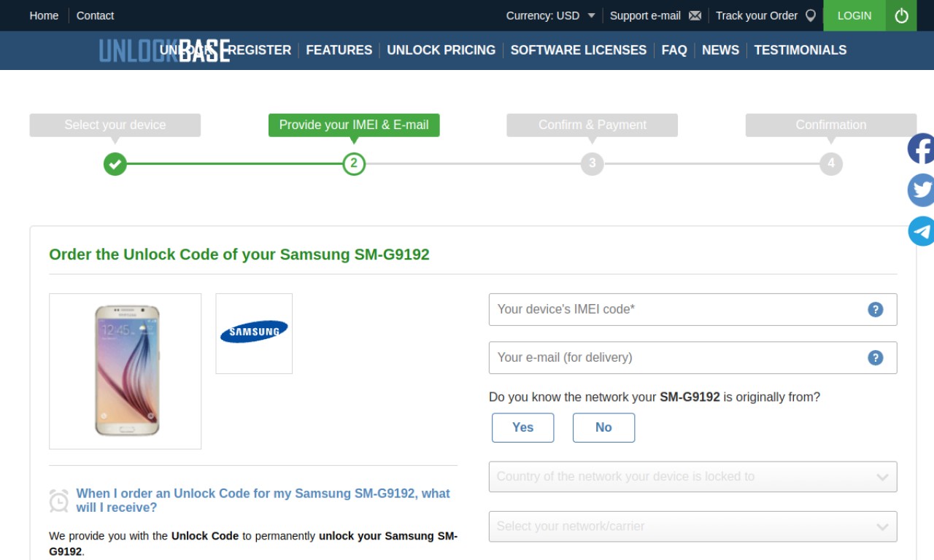Select No for knowing the original network
Screen dimensions: 934x560
tap(603, 427)
